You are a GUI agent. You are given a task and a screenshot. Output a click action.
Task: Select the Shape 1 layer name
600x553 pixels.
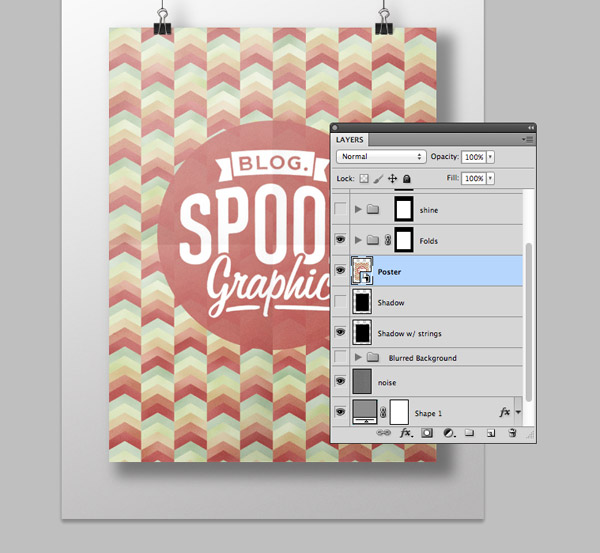(x=428, y=413)
